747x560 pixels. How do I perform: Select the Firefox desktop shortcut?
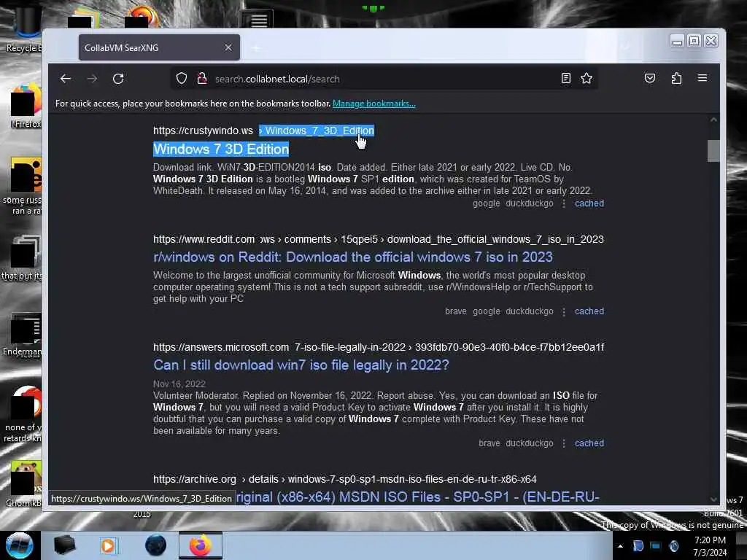point(26,106)
